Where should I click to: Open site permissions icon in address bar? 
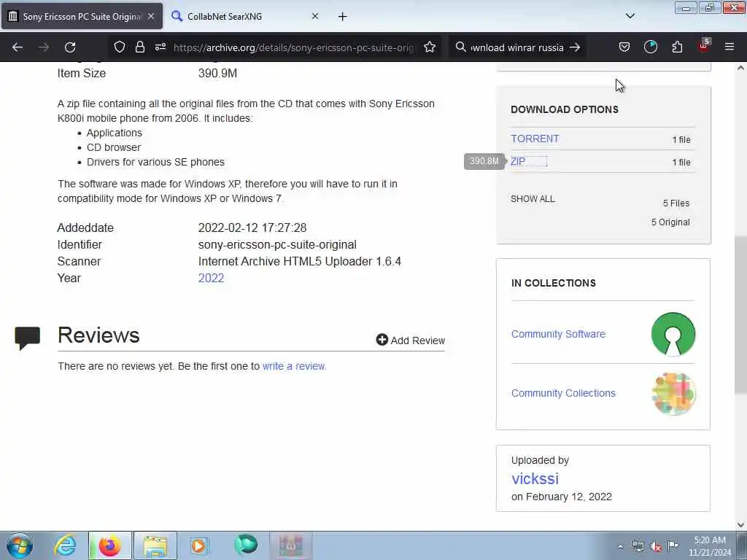pyautogui.click(x=160, y=47)
